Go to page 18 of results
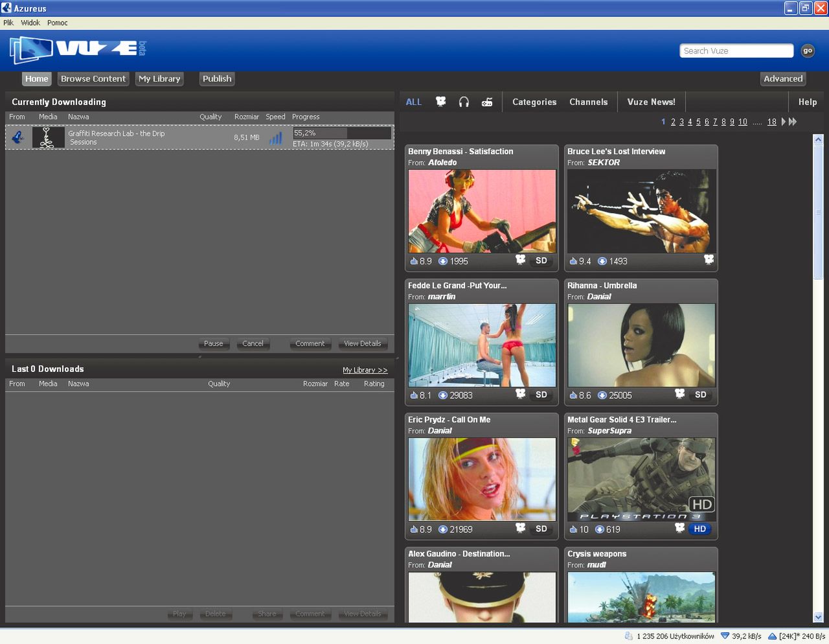 pos(772,122)
